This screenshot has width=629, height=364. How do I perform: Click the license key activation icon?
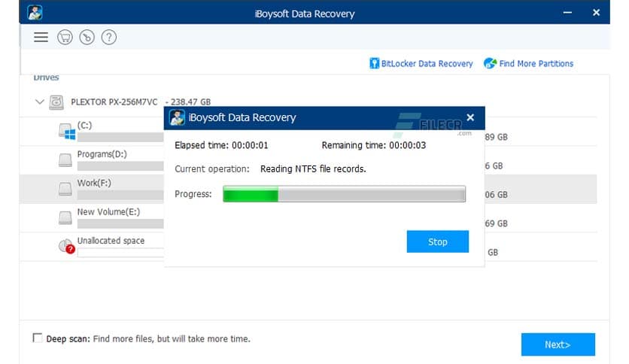pos(87,38)
